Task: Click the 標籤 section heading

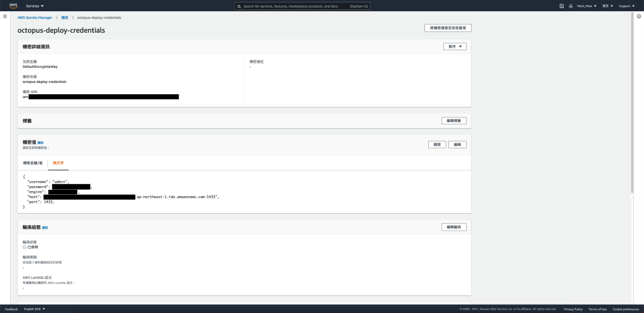Action: click(x=27, y=121)
